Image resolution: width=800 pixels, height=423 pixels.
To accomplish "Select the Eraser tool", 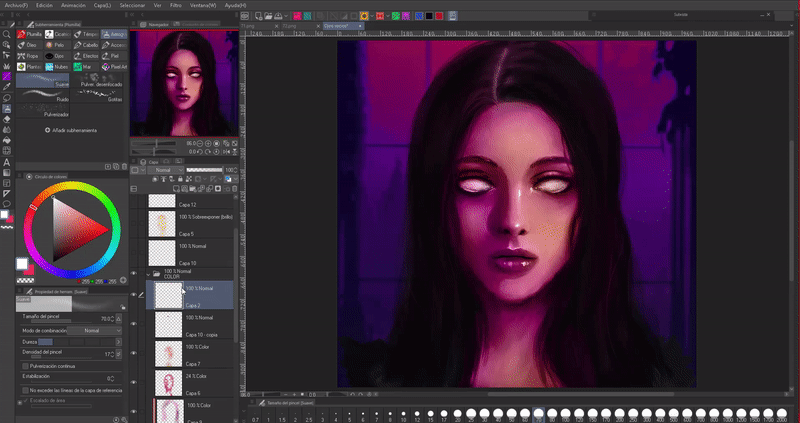I will (x=7, y=118).
